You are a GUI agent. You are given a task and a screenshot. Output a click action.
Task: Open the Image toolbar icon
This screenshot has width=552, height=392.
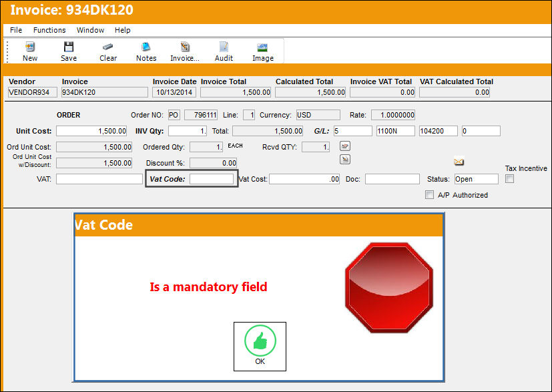[262, 47]
